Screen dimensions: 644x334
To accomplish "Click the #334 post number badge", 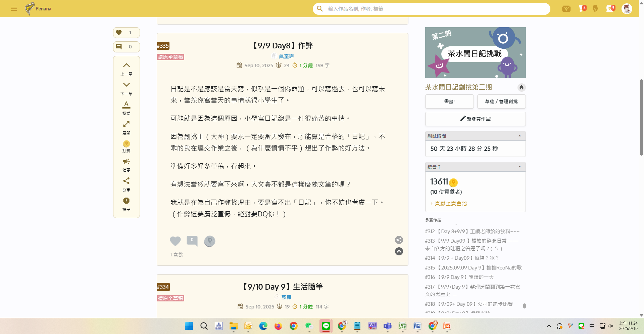I will coord(163,287).
